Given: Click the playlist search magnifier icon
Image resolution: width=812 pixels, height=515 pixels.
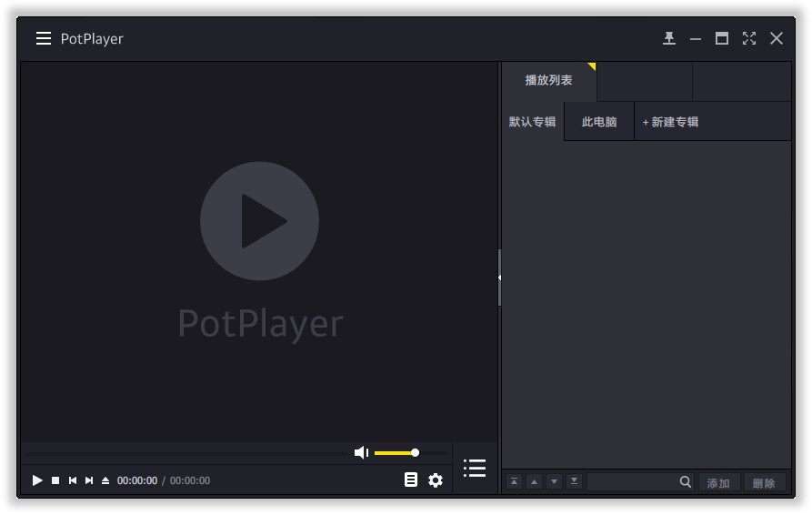Looking at the screenshot, I should tap(685, 482).
